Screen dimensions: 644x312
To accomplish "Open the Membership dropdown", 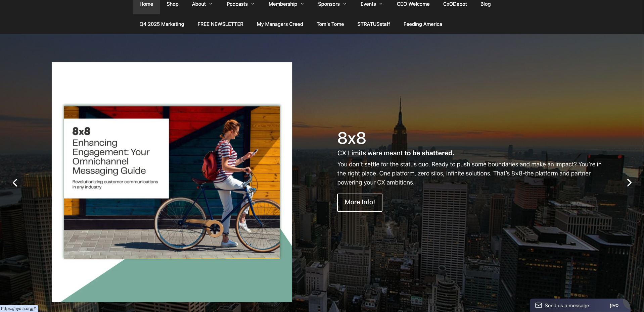I will [x=286, y=4].
